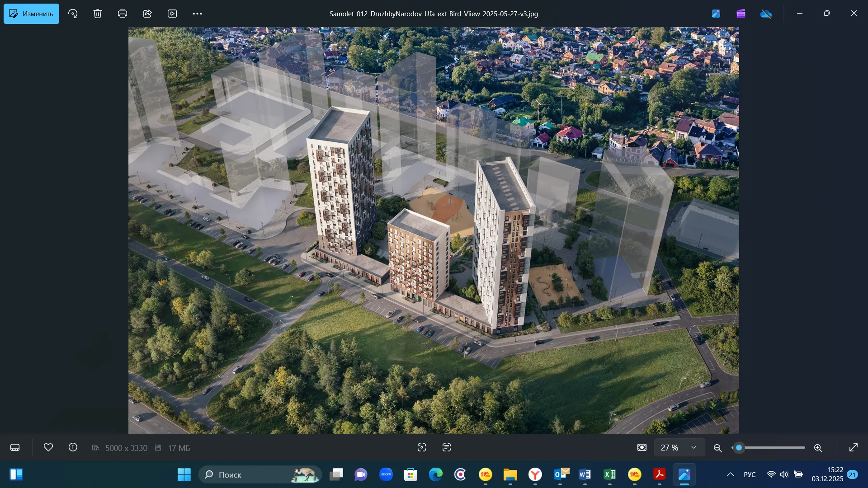
Task: Open the three-dots more options menu
Action: (197, 14)
